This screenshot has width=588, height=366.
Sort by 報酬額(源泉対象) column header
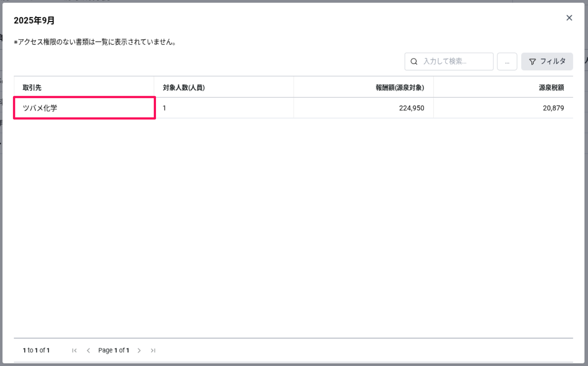click(x=363, y=87)
